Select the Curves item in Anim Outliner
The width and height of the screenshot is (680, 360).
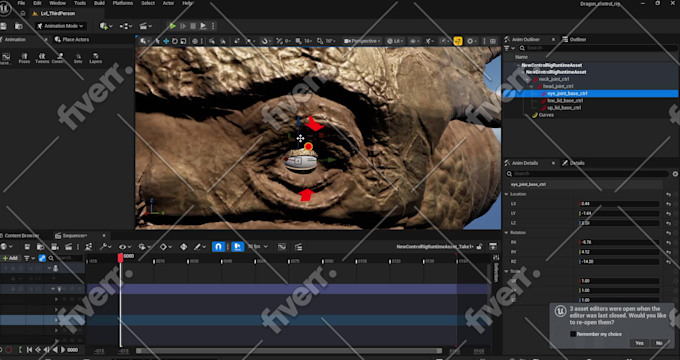(x=546, y=115)
